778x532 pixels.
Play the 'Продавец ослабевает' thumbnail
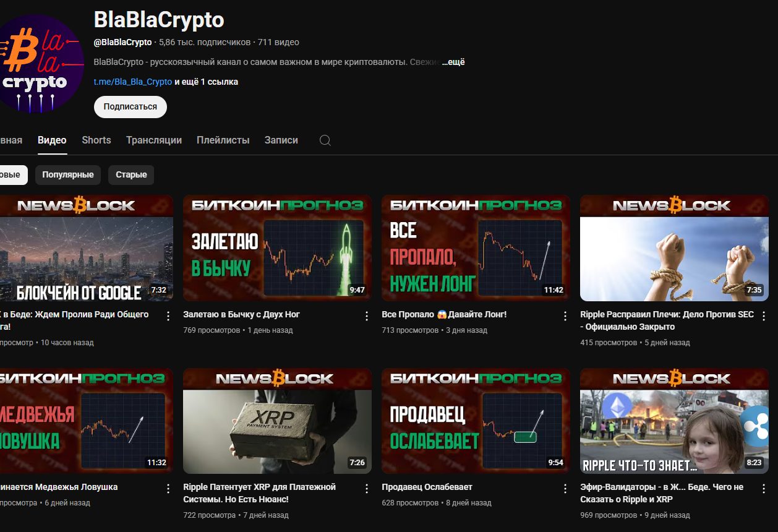pyautogui.click(x=476, y=421)
